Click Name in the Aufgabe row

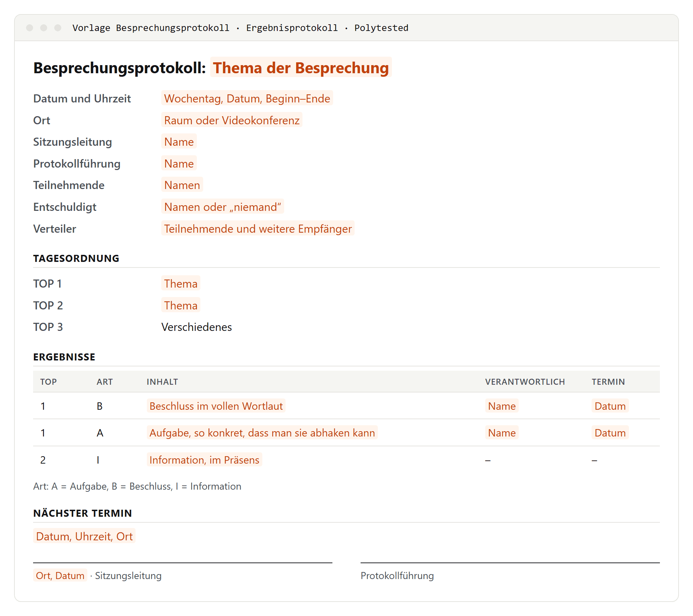[502, 433]
